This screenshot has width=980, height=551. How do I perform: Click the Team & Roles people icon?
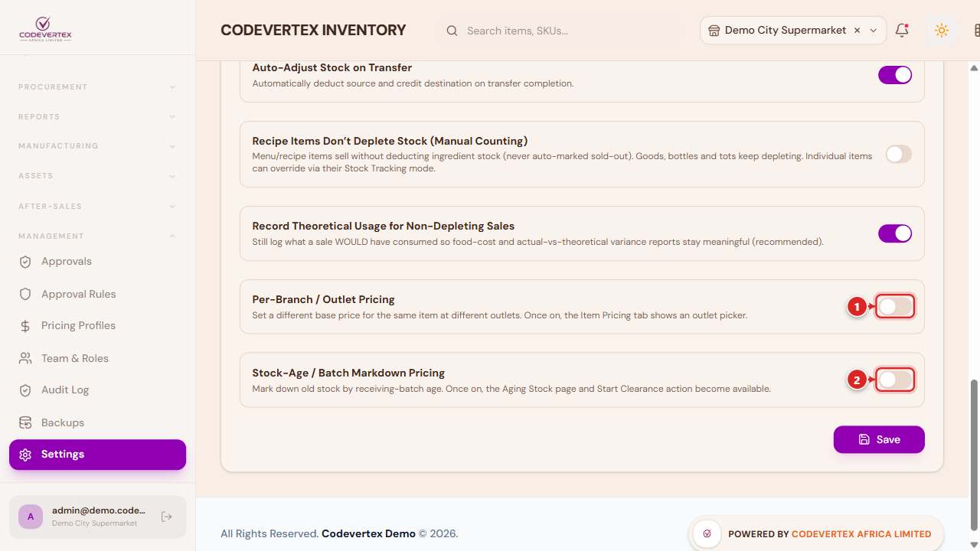click(x=25, y=358)
